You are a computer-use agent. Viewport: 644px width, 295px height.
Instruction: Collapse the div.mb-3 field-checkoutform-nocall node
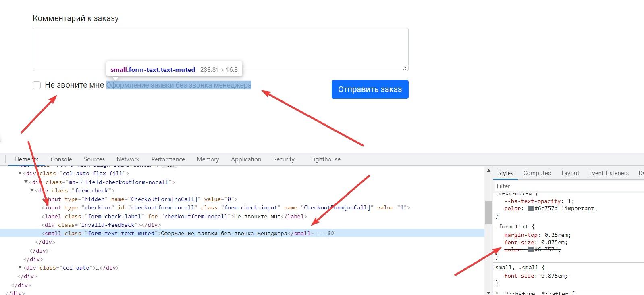tap(26, 182)
